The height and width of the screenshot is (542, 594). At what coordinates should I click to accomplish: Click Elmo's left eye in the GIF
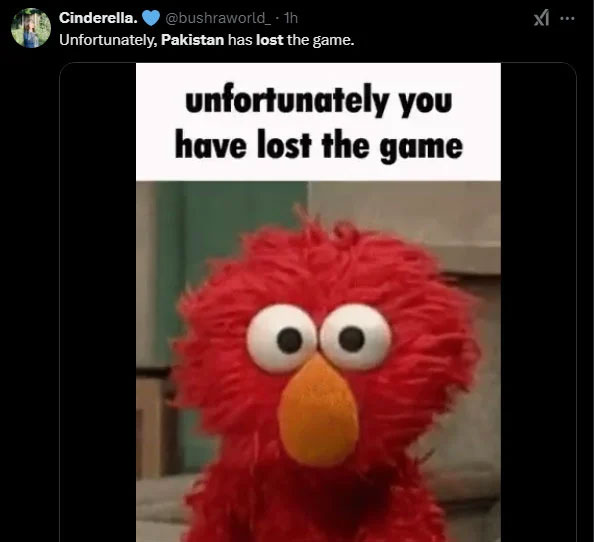click(281, 338)
